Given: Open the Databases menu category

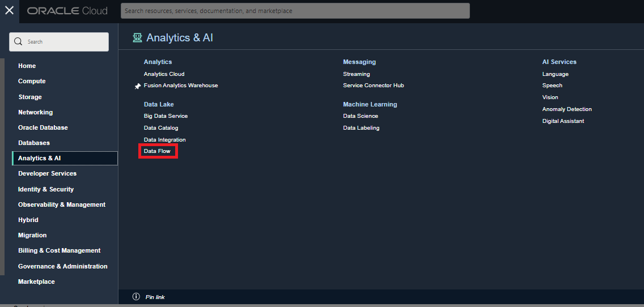Looking at the screenshot, I should [33, 143].
